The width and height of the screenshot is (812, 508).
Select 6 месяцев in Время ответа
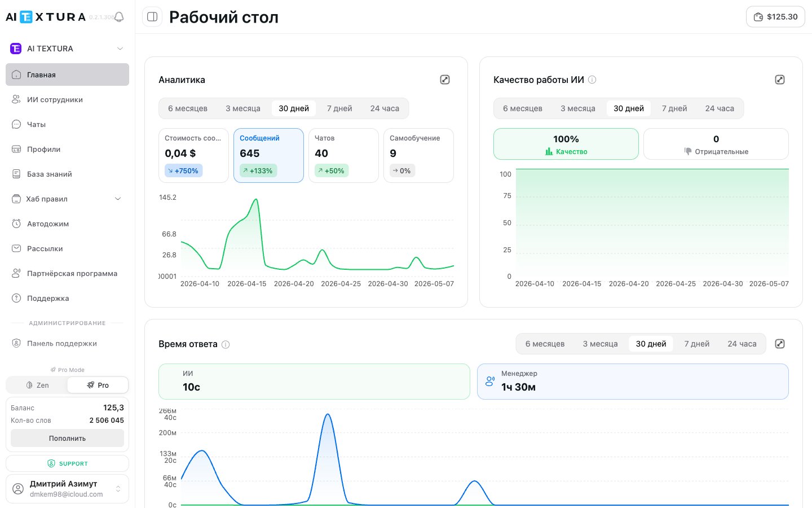pos(545,344)
